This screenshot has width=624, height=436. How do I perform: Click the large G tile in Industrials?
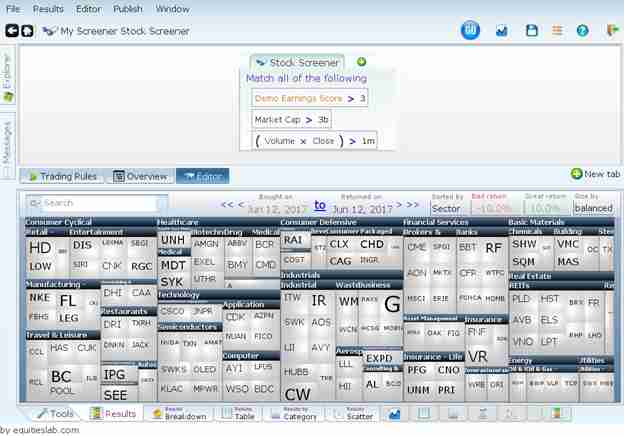click(x=392, y=305)
